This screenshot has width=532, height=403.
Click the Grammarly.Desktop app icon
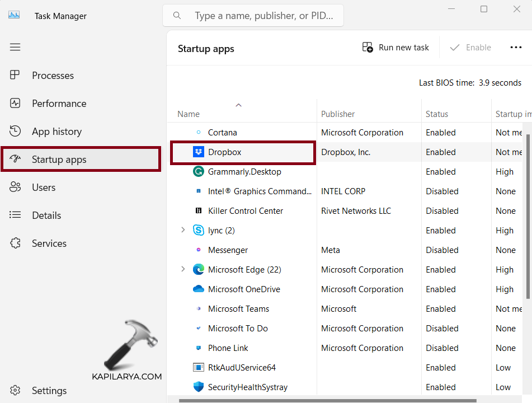198,172
